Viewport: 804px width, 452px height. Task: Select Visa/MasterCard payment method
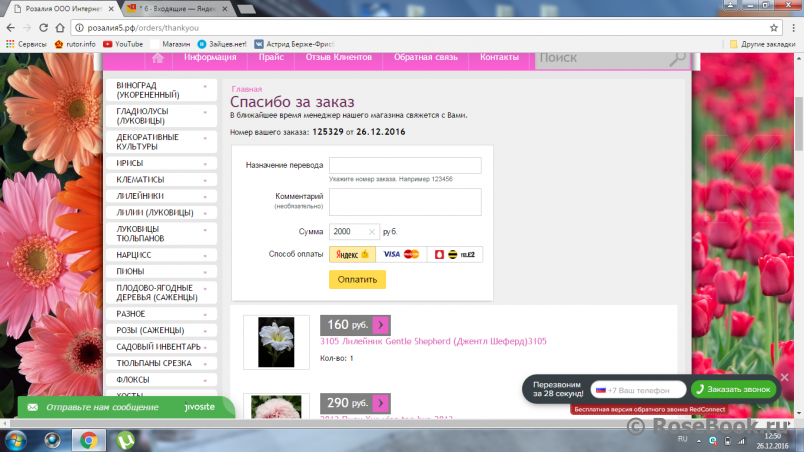[x=401, y=254]
